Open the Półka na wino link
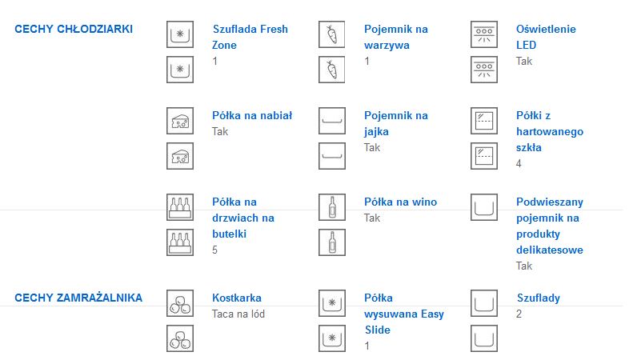Image resolution: width=637 pixels, height=364 pixels. pos(400,202)
